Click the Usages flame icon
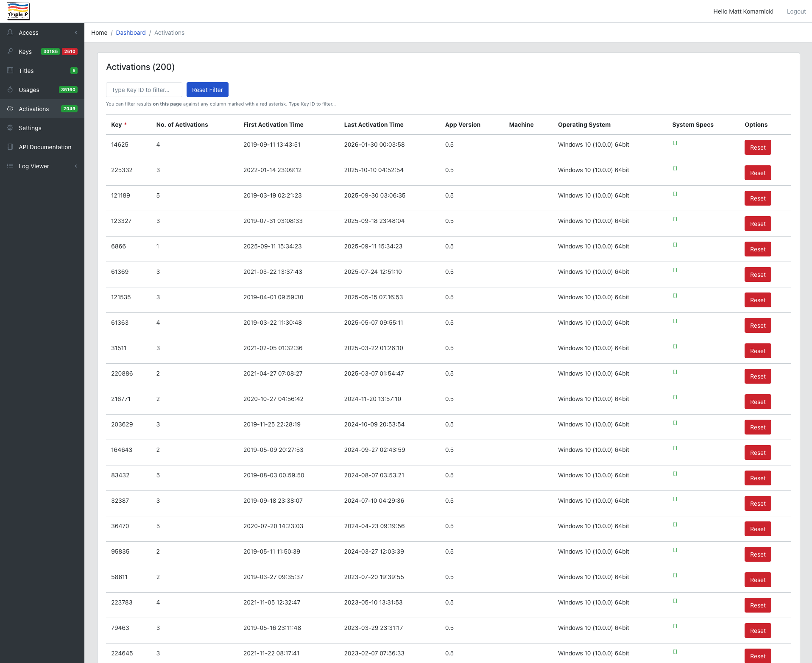This screenshot has height=663, width=812. tap(10, 89)
